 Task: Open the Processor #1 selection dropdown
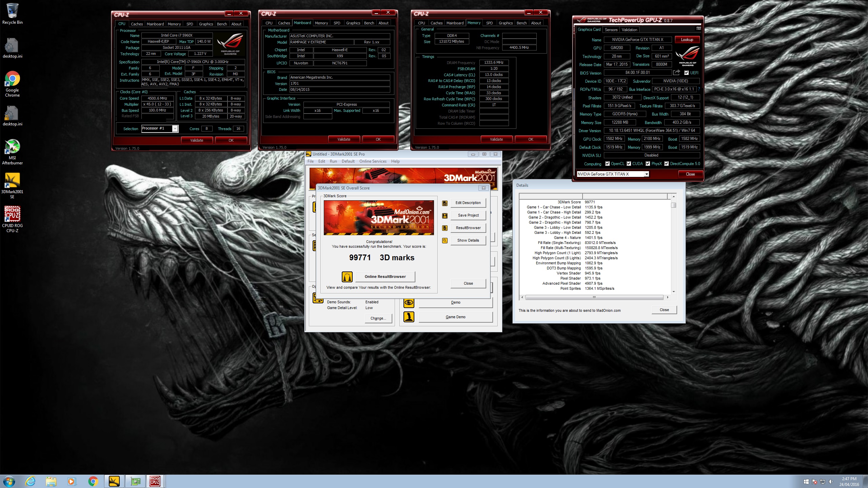[x=175, y=129]
